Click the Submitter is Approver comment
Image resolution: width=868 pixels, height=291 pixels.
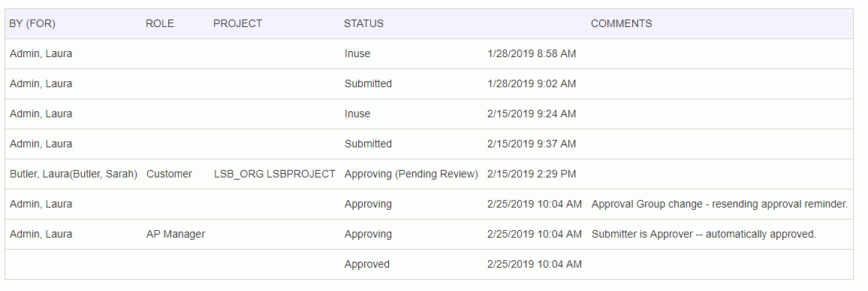coord(704,234)
